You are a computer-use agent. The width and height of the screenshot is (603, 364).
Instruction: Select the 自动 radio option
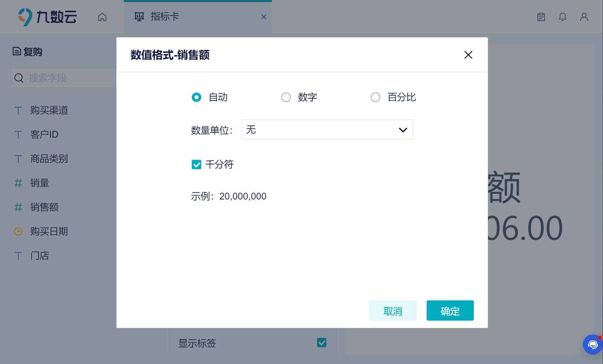(197, 97)
